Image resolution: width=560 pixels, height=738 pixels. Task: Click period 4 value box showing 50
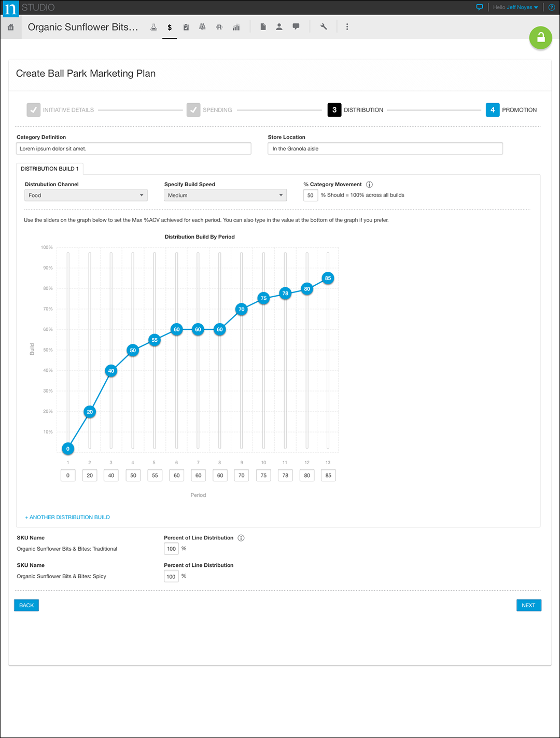click(133, 476)
